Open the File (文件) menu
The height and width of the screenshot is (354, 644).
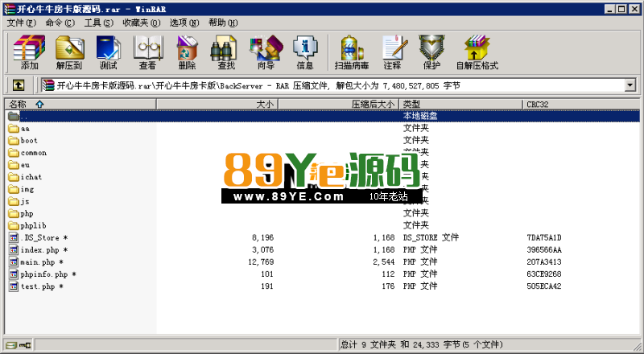22,23
